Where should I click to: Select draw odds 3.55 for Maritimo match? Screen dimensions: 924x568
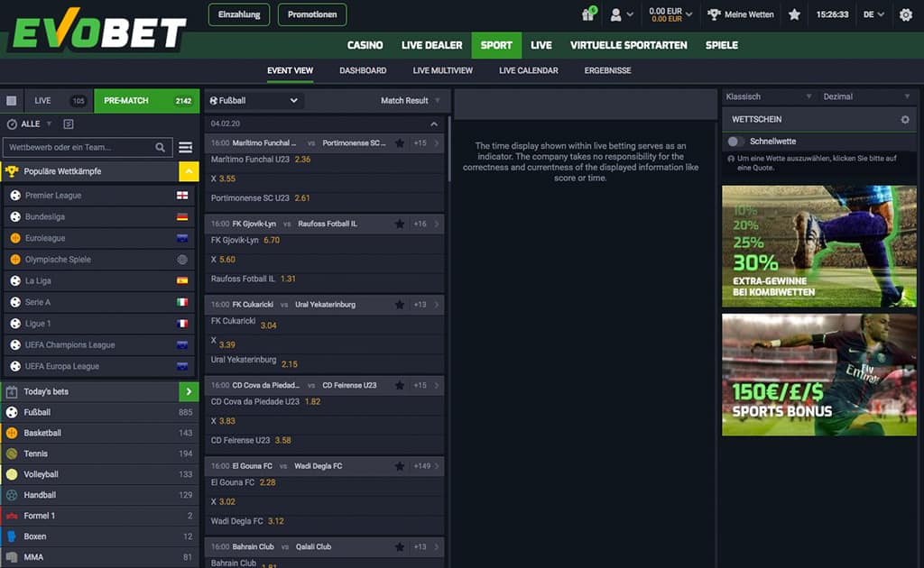coord(226,179)
